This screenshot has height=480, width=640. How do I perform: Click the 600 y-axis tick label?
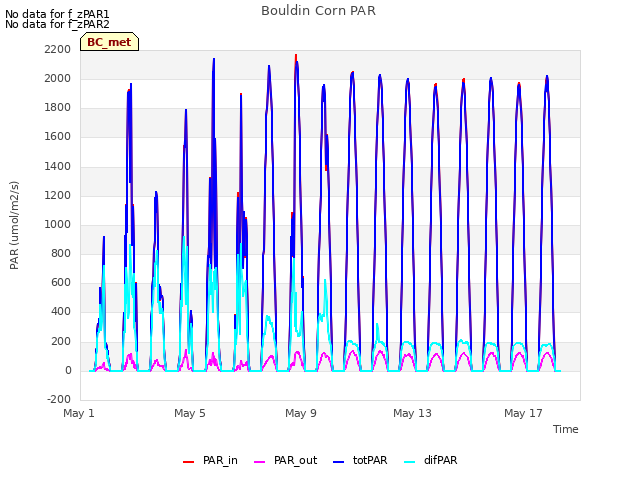coord(61,282)
